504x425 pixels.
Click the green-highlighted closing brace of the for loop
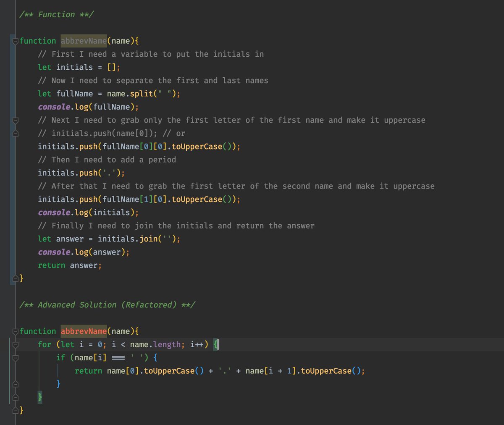pyautogui.click(x=40, y=397)
